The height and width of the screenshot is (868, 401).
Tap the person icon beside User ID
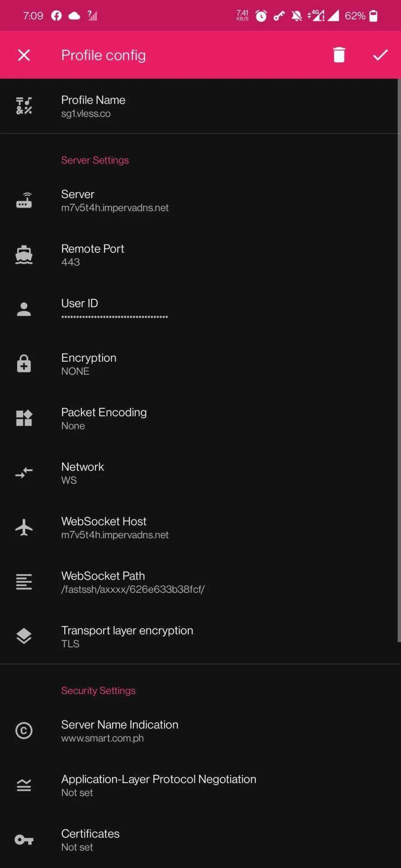[24, 309]
